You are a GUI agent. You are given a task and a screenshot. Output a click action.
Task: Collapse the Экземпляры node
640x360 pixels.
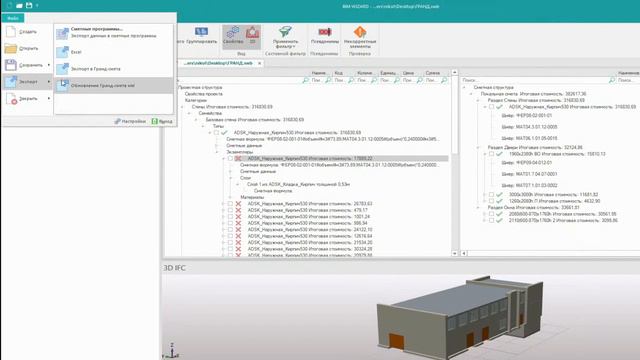pyautogui.click(x=217, y=152)
